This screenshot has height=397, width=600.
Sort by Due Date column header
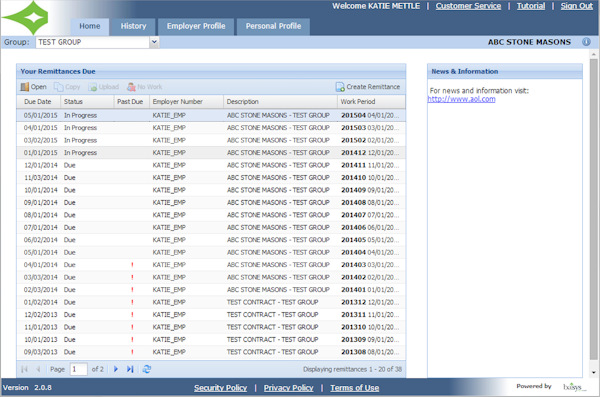[x=38, y=101]
